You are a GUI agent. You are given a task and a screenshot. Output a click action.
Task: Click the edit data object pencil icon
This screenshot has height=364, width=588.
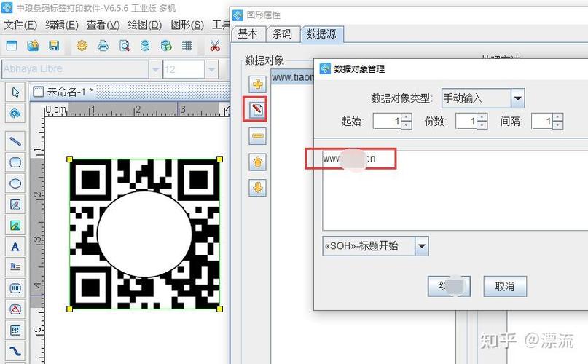pos(257,109)
